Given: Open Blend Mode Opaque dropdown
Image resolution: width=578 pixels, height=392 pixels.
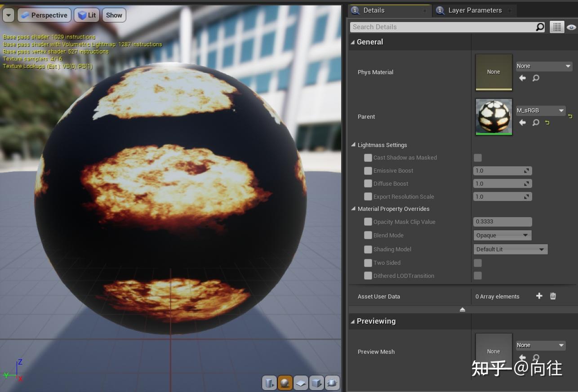Looking at the screenshot, I should coord(503,235).
